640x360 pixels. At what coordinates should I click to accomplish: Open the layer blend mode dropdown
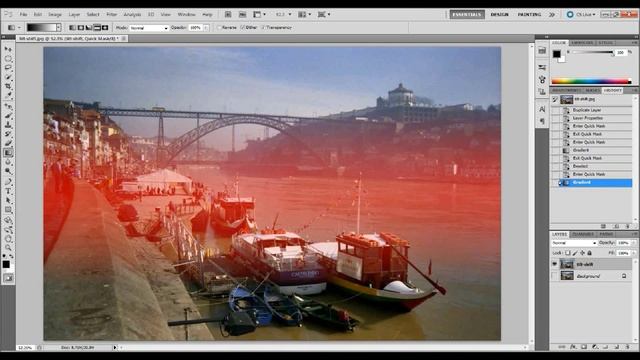[x=574, y=243]
